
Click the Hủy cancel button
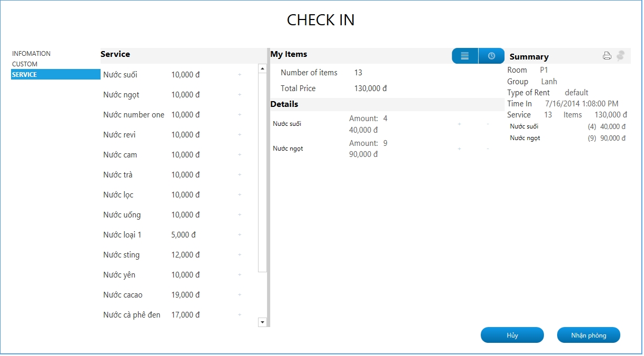[512, 335]
